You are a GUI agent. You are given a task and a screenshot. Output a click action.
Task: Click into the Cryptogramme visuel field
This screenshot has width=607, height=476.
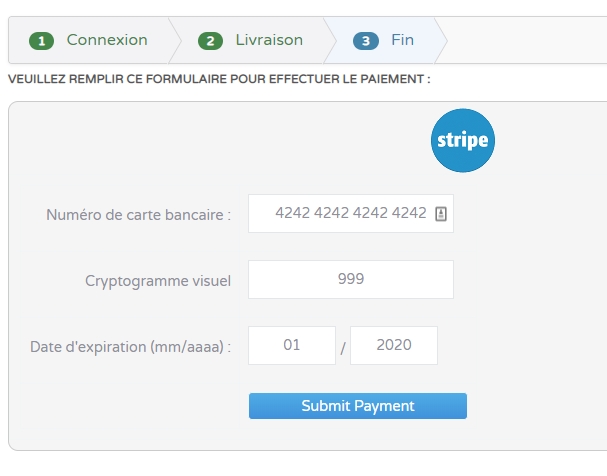coord(350,279)
